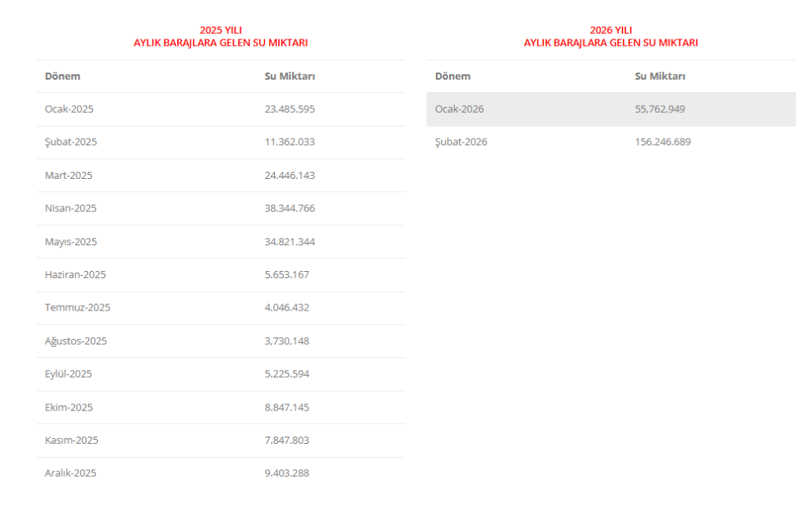
Task: Select the Nisan-2025 row label
Action: (x=71, y=209)
